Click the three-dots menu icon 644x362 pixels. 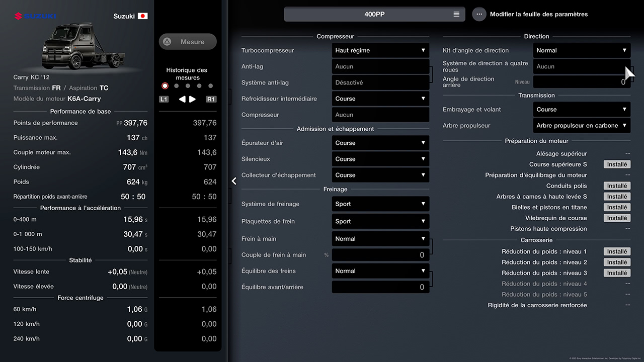(x=479, y=14)
